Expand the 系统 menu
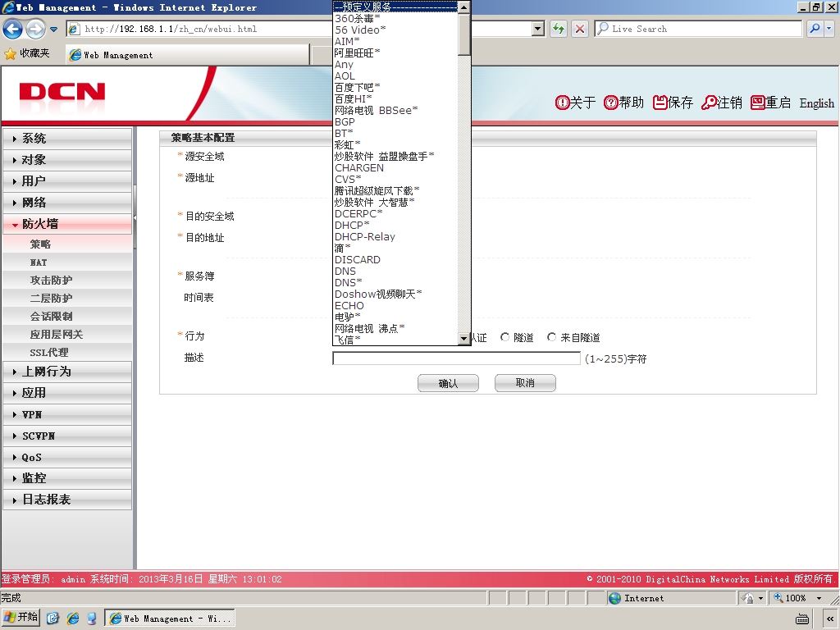The height and width of the screenshot is (630, 840). pos(67,138)
